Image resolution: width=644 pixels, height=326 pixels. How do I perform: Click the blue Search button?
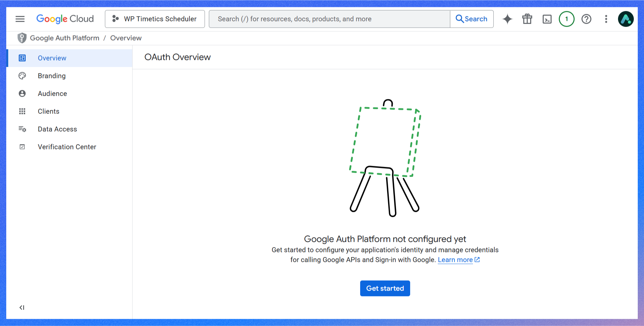472,19
